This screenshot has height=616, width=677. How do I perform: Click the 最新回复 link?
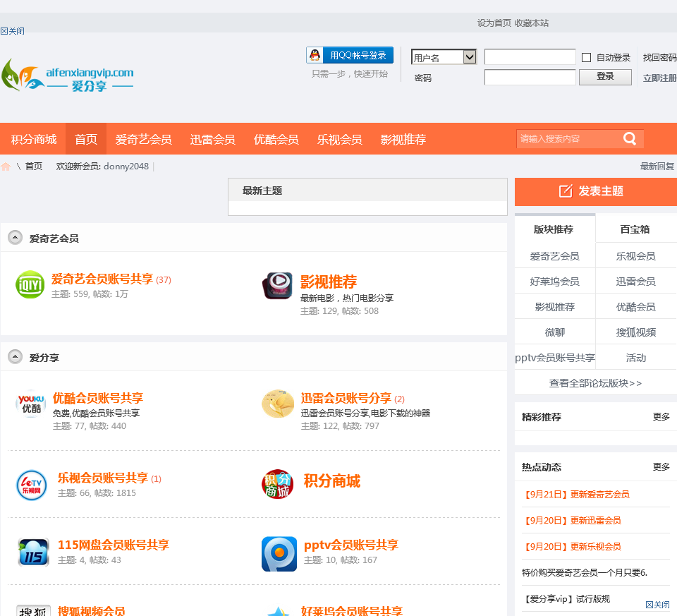coord(657,167)
